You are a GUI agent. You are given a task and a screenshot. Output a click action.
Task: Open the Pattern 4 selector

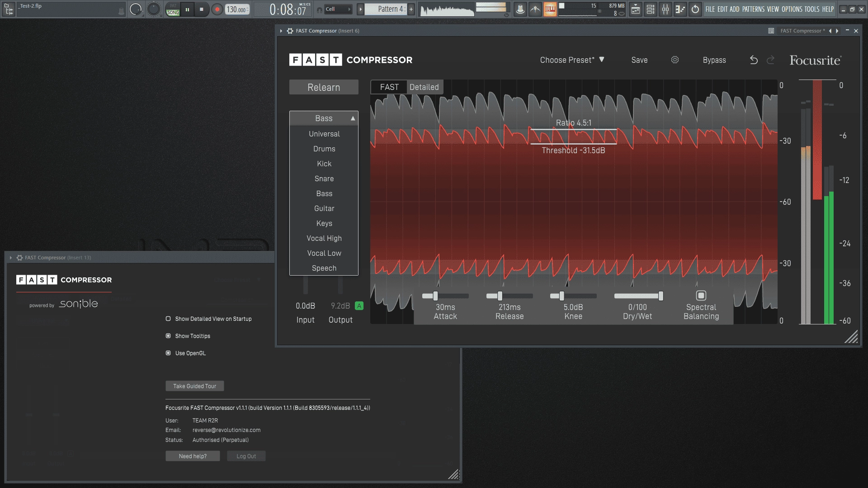click(386, 9)
